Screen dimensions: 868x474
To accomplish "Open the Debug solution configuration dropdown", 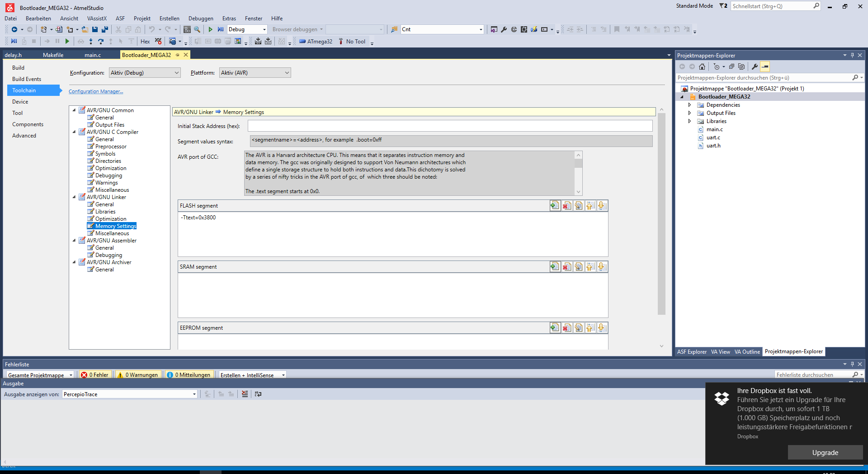I will point(247,29).
